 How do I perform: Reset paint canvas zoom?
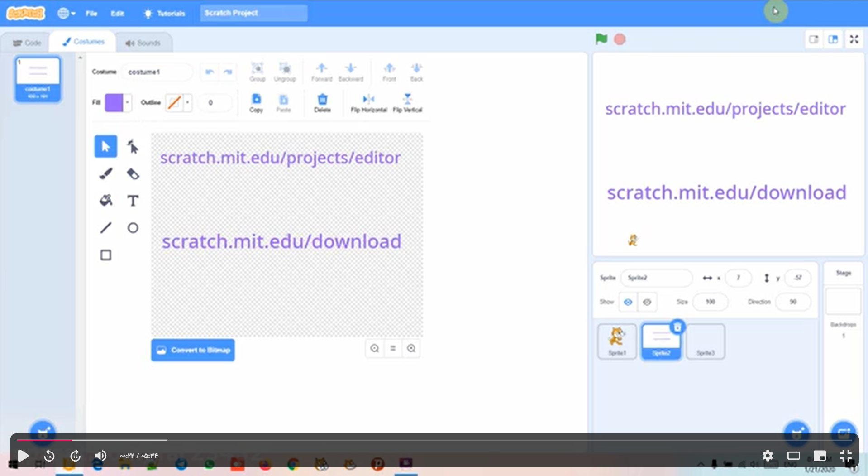(x=393, y=348)
